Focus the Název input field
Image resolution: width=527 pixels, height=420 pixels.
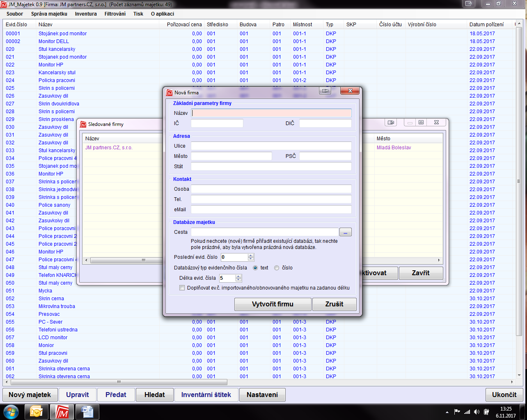pyautogui.click(x=272, y=113)
